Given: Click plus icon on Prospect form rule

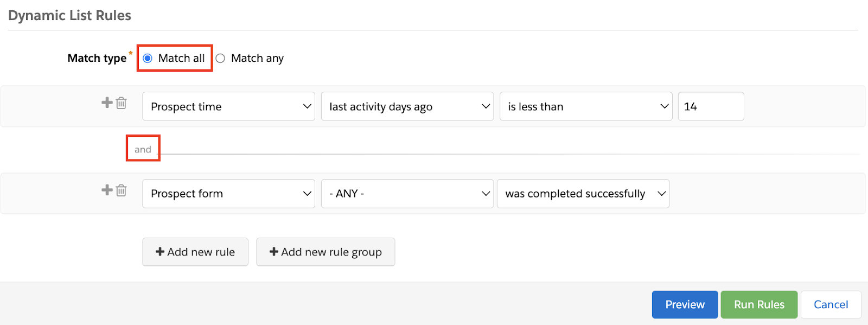Looking at the screenshot, I should tap(107, 190).
